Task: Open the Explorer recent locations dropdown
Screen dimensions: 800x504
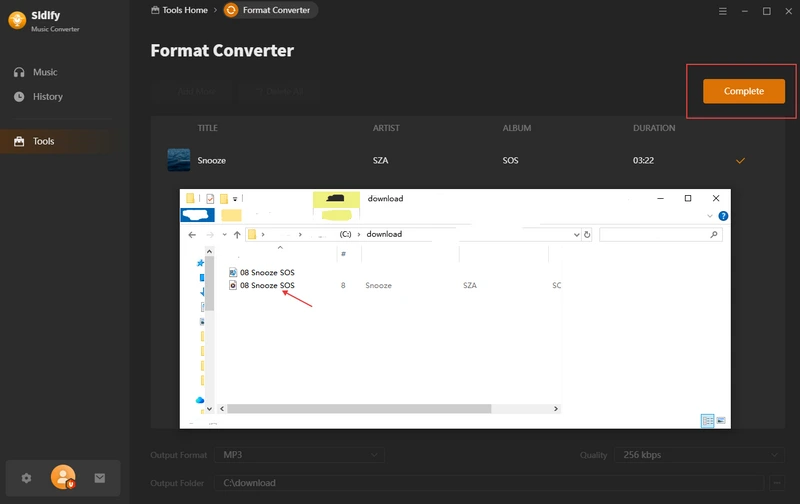Action: click(224, 235)
